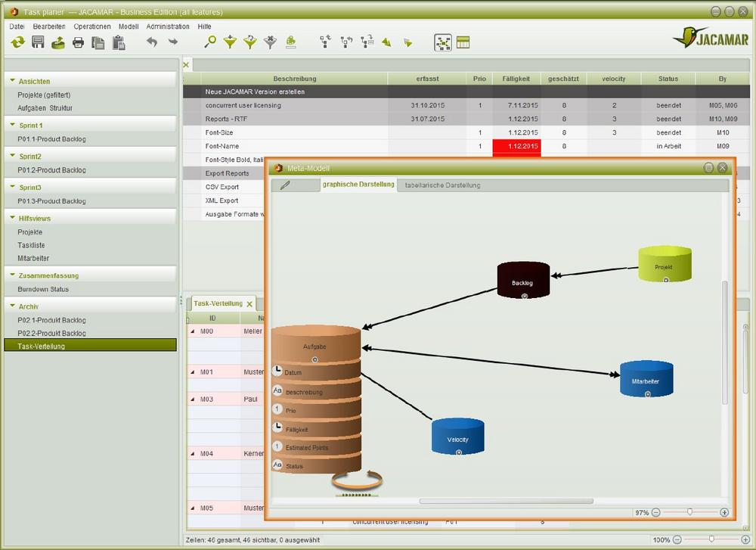Switch to tabellarische Darstellung tab

click(x=442, y=185)
